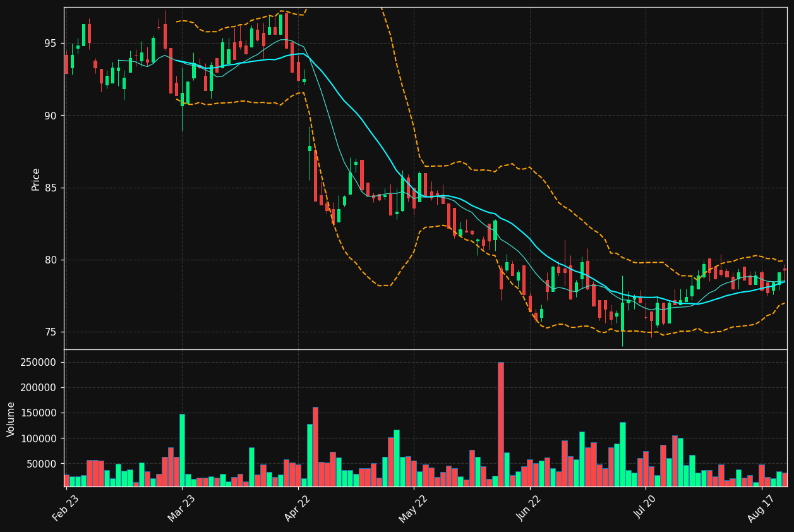The image size is (794, 532).
Task: Select the green volume bar at Mar 23
Action: [182, 450]
